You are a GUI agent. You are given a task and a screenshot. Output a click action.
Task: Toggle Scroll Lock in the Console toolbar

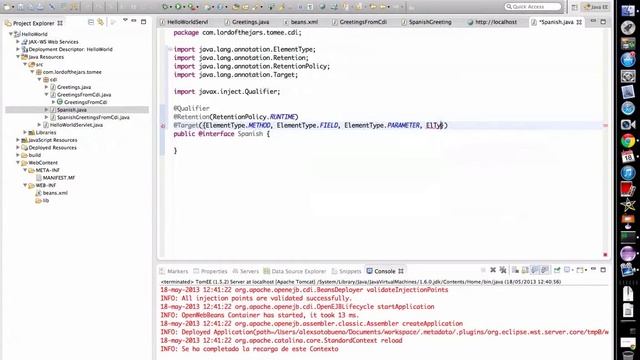tap(525, 270)
